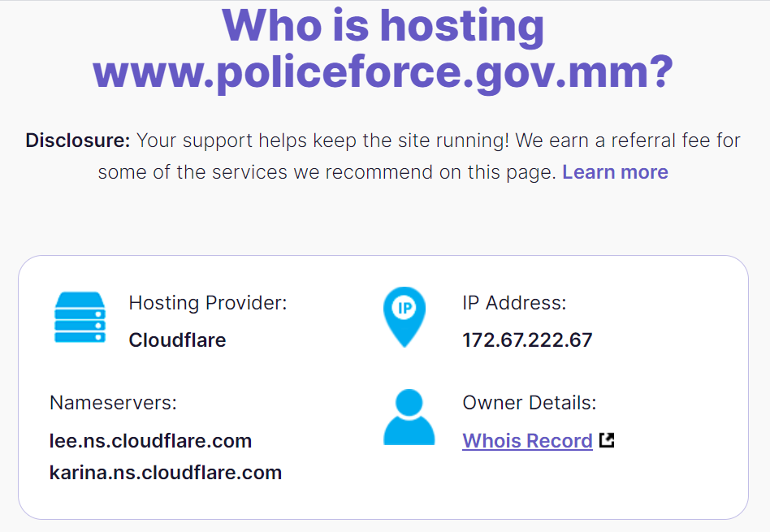Viewport: 770px width, 532px height.
Task: Click the IP Address label
Action: pos(514,303)
